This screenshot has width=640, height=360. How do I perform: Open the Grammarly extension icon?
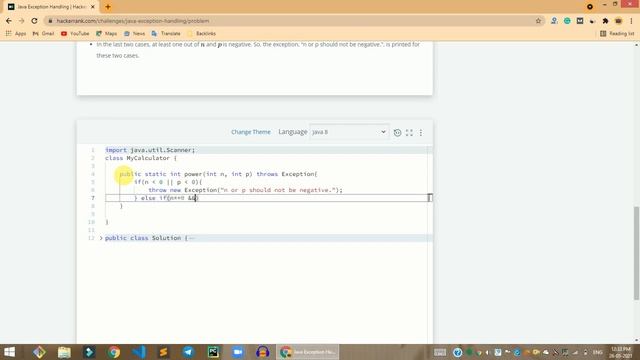(x=567, y=21)
